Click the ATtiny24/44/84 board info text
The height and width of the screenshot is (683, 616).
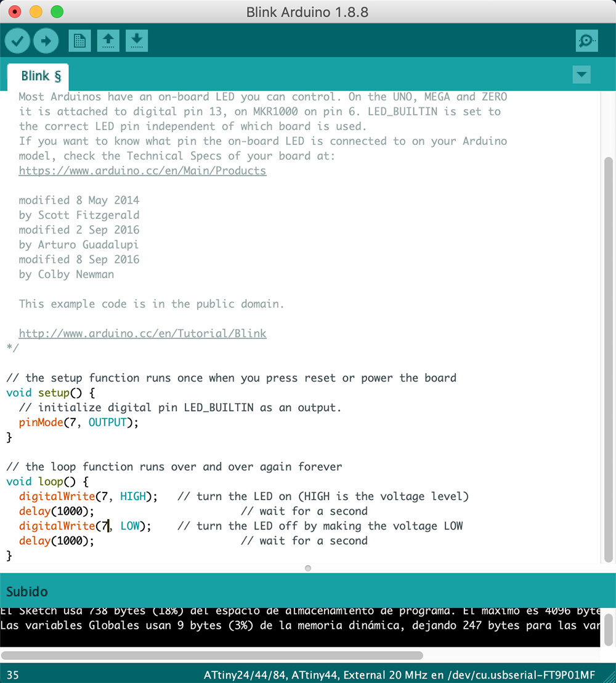click(399, 675)
